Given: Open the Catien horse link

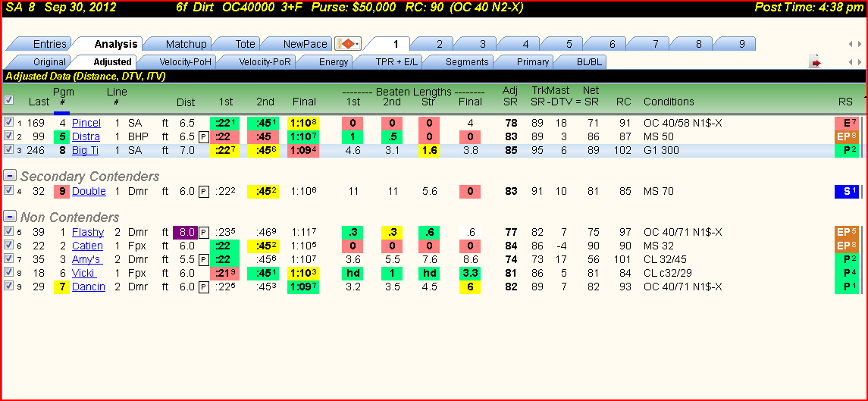Looking at the screenshot, I should (x=87, y=246).
